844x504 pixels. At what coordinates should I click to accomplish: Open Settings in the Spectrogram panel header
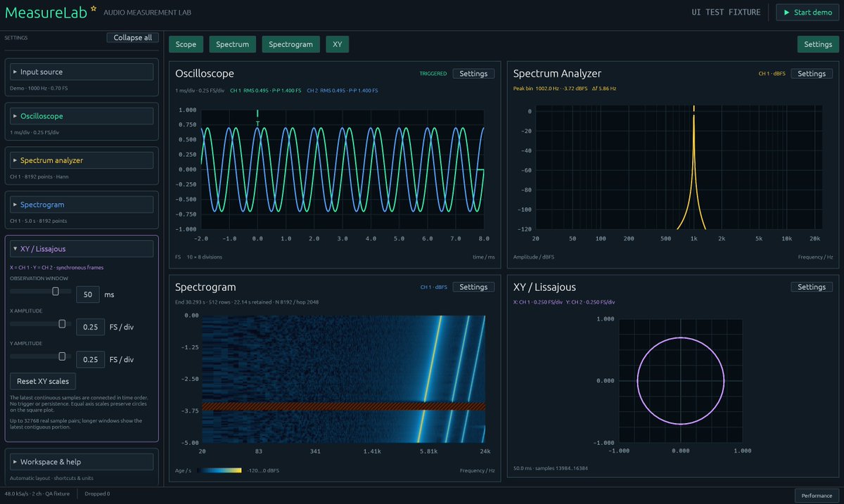[x=473, y=287]
